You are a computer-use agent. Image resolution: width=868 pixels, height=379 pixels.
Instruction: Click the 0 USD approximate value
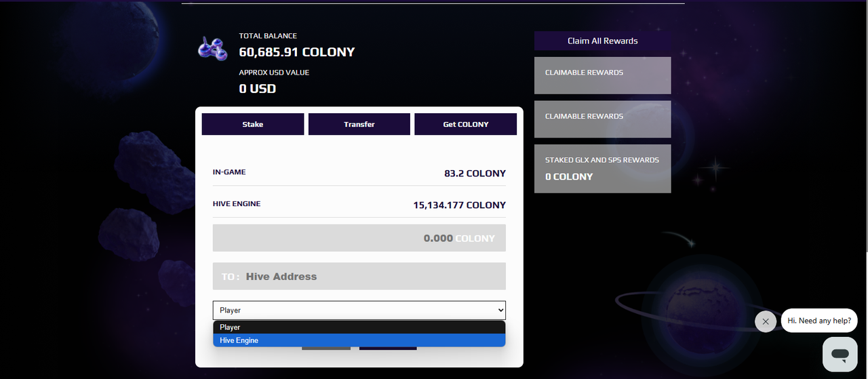click(258, 89)
